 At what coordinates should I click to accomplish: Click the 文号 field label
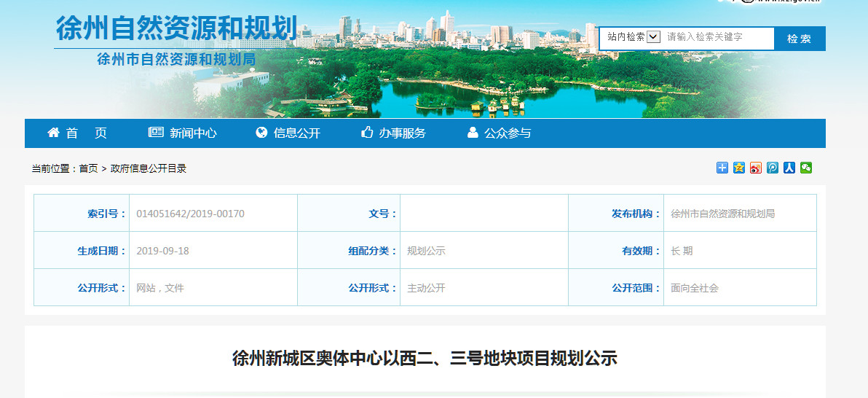(383, 214)
